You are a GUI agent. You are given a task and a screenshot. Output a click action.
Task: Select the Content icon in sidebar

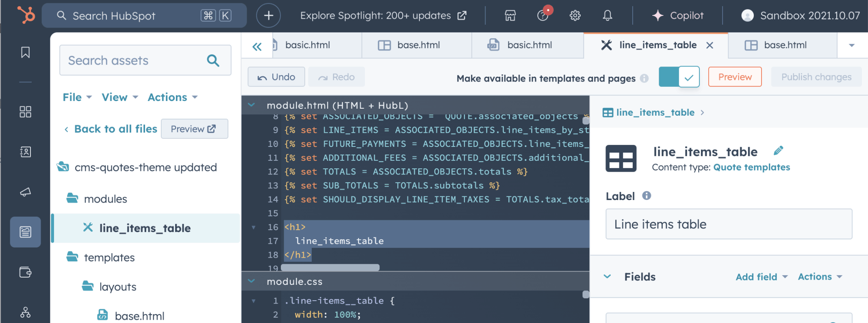coord(25,232)
